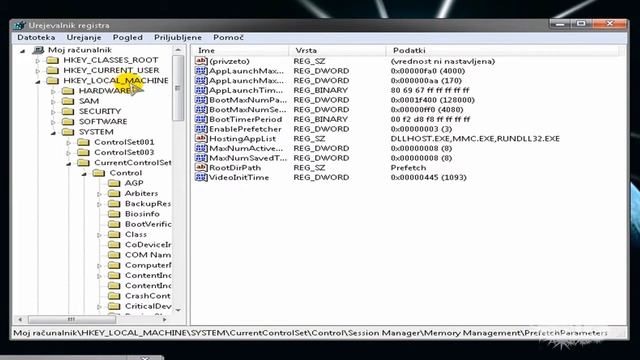640x360 pixels.
Task: Click tree pane horizontal scroll right arrow
Action: pos(164,320)
